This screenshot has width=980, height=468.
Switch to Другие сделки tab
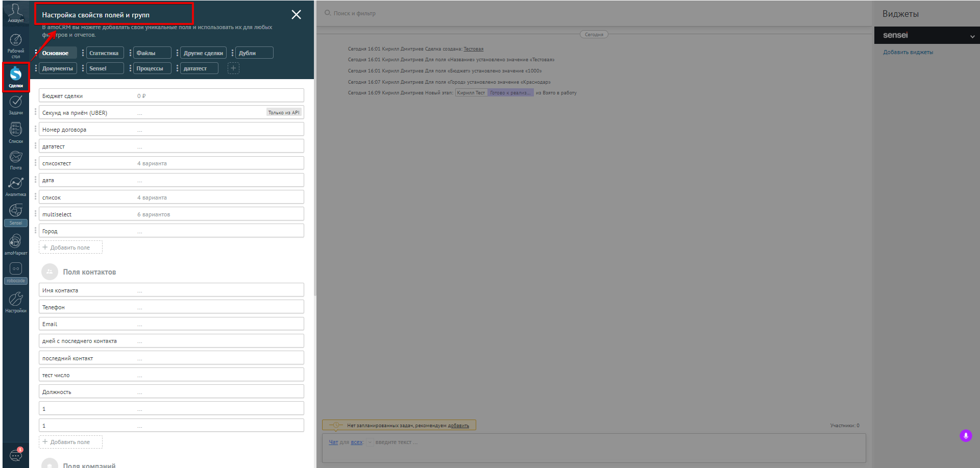coord(203,53)
